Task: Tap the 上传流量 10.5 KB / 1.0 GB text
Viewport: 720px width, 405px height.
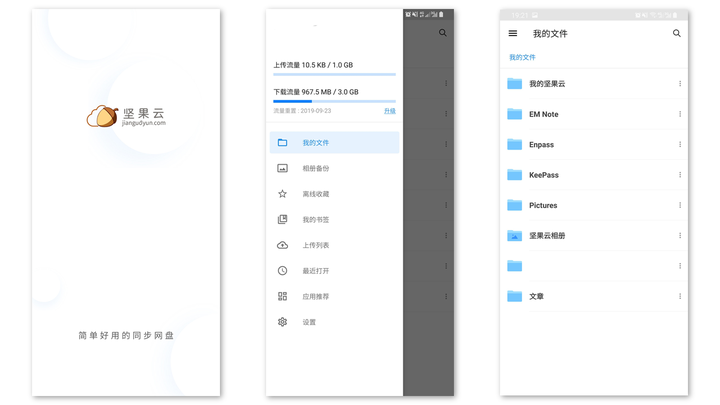Action: pyautogui.click(x=313, y=65)
